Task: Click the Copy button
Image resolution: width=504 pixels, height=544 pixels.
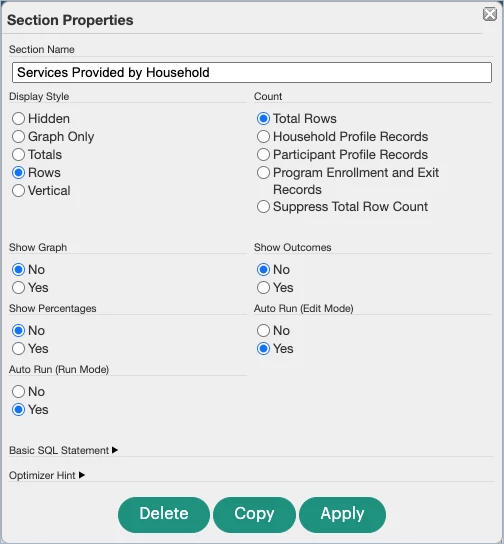Action: [254, 515]
